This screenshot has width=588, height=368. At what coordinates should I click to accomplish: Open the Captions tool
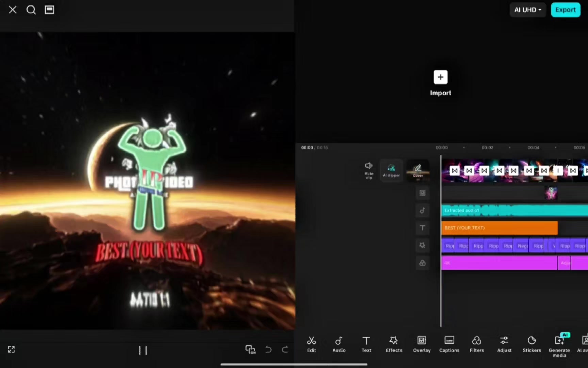(x=449, y=344)
